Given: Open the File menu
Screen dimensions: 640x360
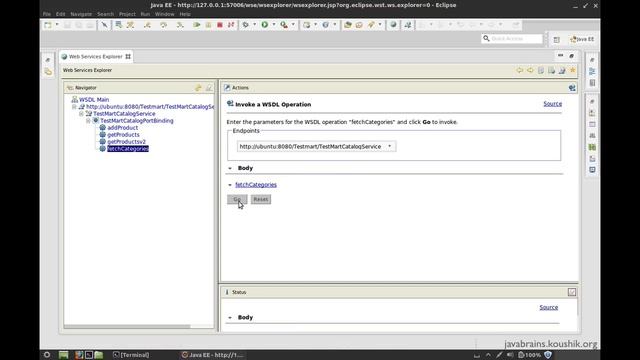Looking at the screenshot, I should pyautogui.click(x=47, y=14).
